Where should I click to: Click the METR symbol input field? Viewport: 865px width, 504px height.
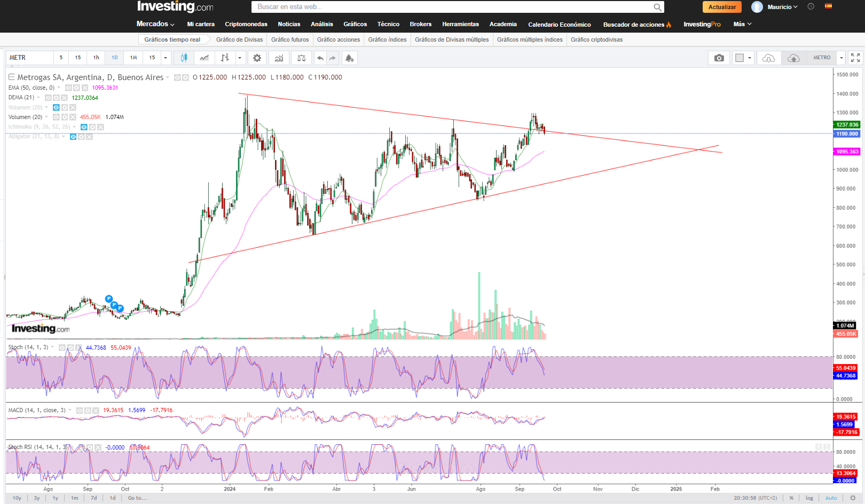[30, 58]
